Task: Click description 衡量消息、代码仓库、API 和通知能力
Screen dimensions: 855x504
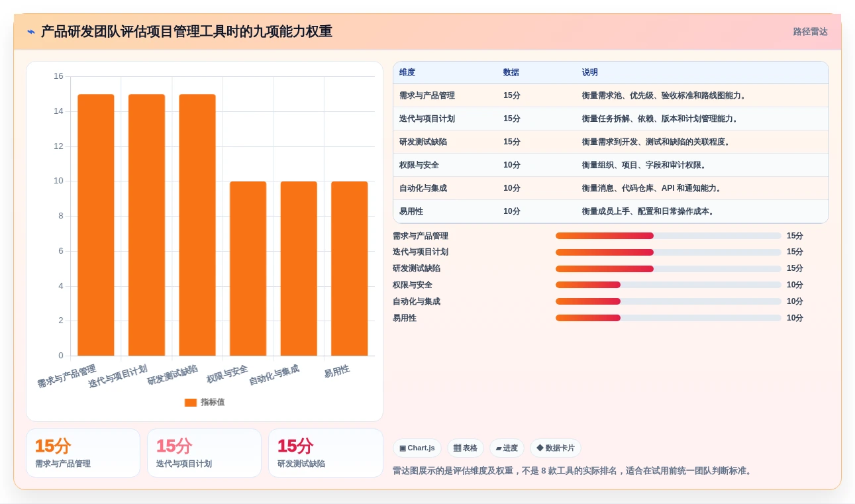Action: click(x=652, y=188)
